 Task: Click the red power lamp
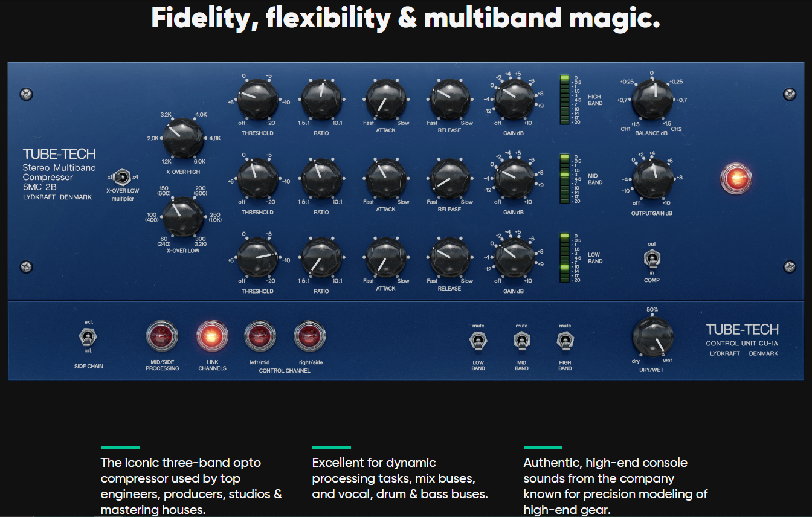click(736, 178)
